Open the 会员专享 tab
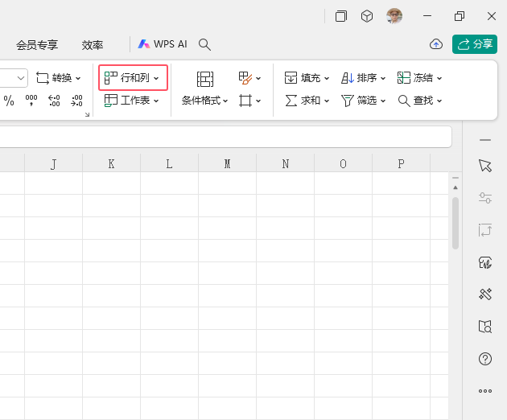 (37, 44)
